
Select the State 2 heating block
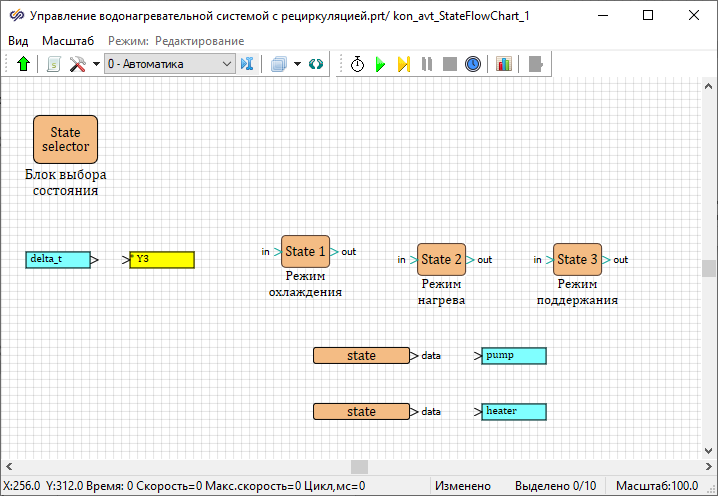441,259
